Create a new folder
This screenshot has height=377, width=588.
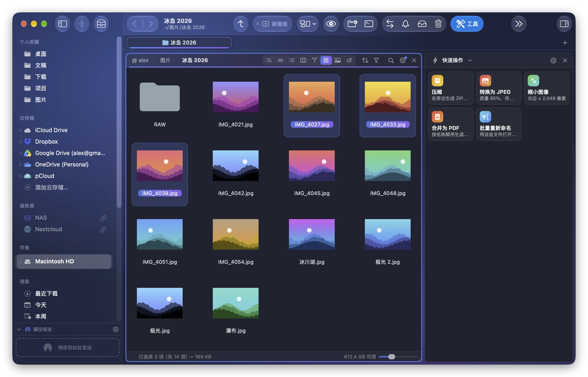pyautogui.click(x=352, y=24)
